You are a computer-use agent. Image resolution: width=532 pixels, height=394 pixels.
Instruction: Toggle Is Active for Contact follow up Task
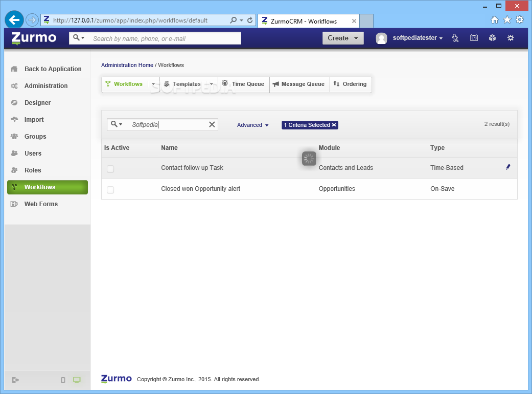tap(110, 169)
